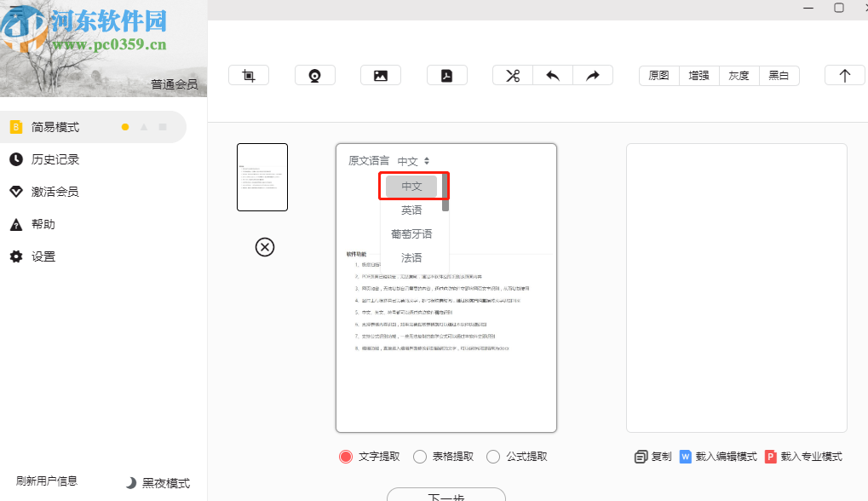Viewport: 868px width, 501px height.
Task: Select the crop tool icon
Action: pyautogui.click(x=249, y=75)
